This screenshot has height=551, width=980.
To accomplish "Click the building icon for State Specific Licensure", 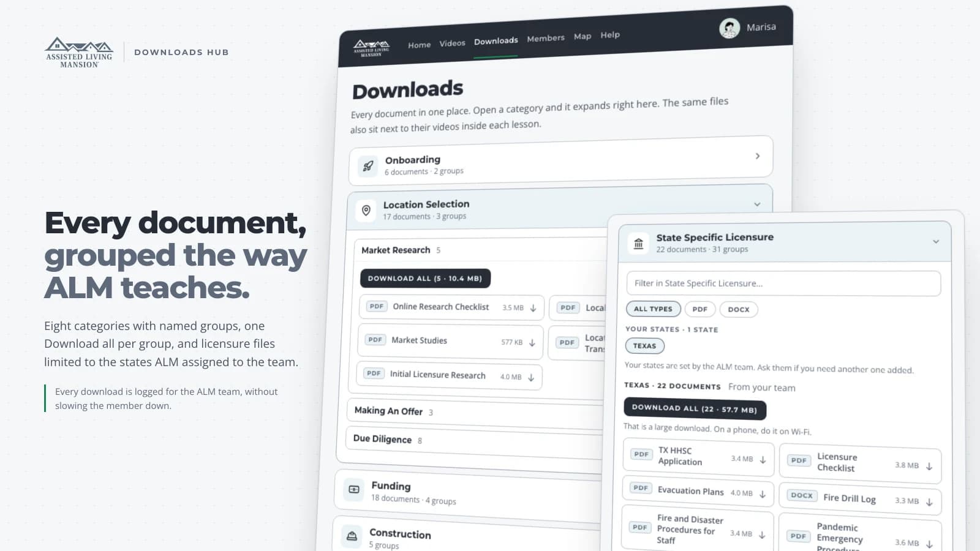I will pos(638,243).
